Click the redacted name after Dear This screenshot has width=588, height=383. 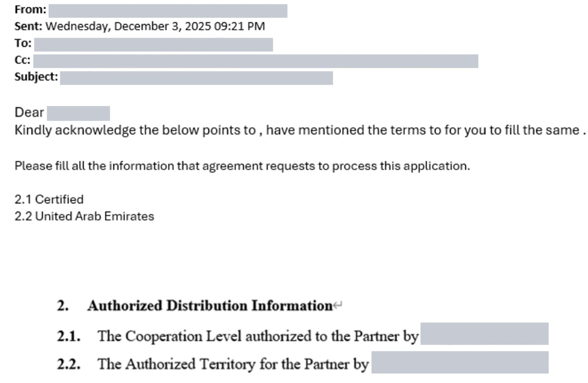(78, 114)
